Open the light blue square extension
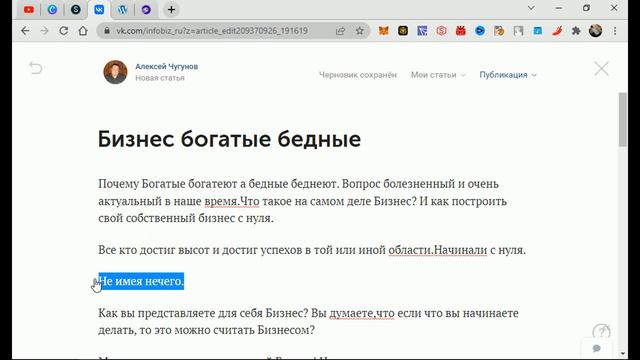Screen dimensions: 640x360 [538, 31]
